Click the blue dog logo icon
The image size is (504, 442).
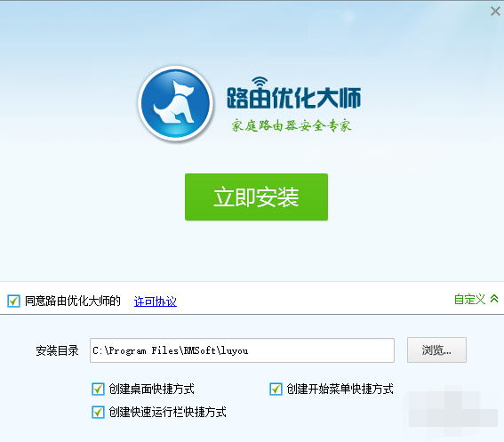tap(175, 103)
